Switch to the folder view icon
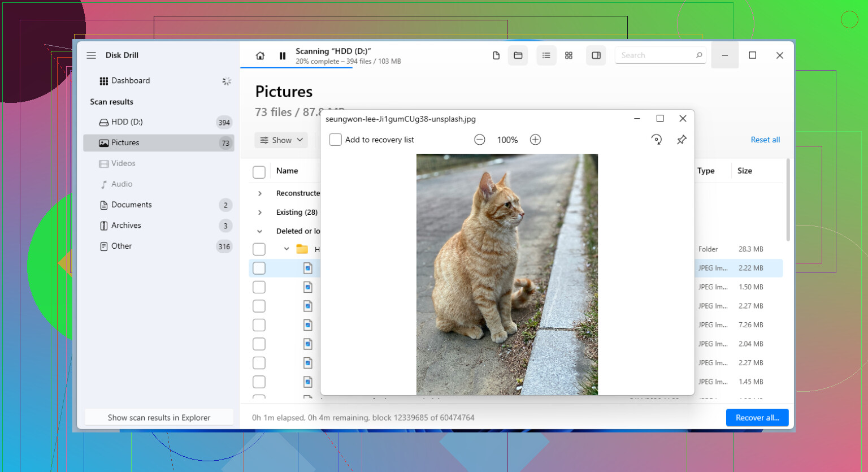 [x=518, y=55]
